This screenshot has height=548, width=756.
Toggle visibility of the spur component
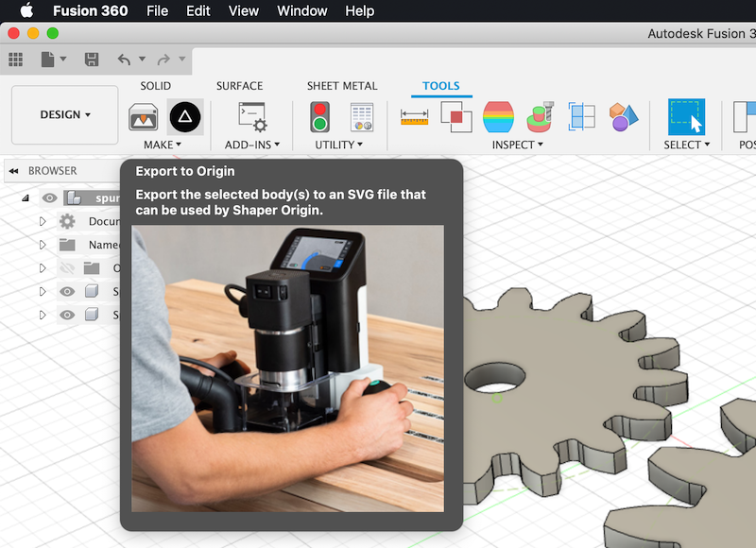(x=49, y=197)
